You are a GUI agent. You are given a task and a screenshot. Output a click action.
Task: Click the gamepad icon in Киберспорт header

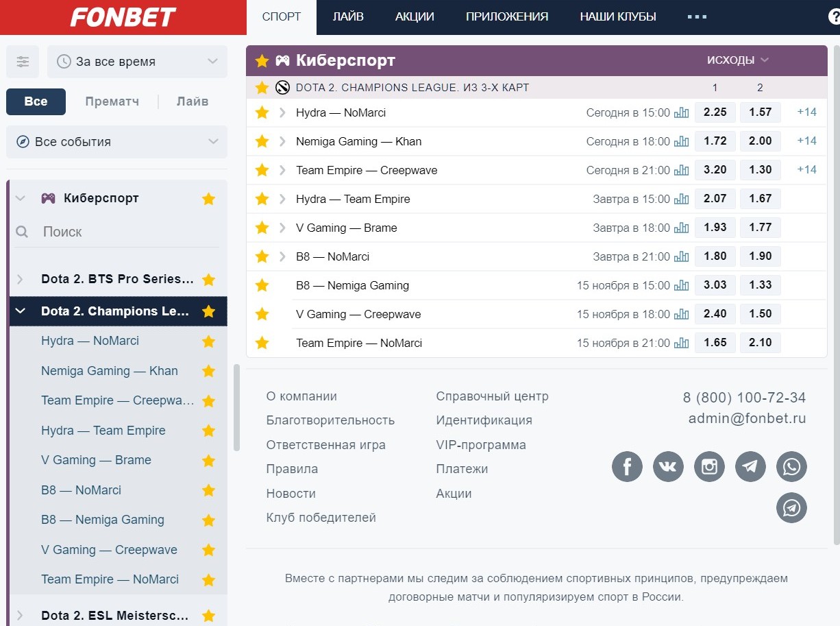pos(282,60)
